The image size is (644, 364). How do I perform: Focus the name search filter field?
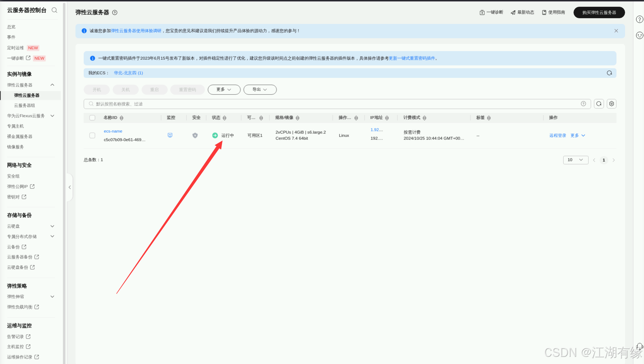point(336,104)
